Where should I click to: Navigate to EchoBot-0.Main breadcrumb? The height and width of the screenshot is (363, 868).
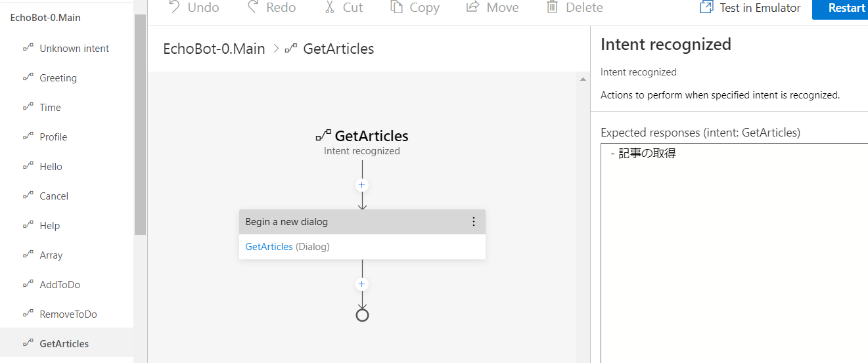click(214, 49)
